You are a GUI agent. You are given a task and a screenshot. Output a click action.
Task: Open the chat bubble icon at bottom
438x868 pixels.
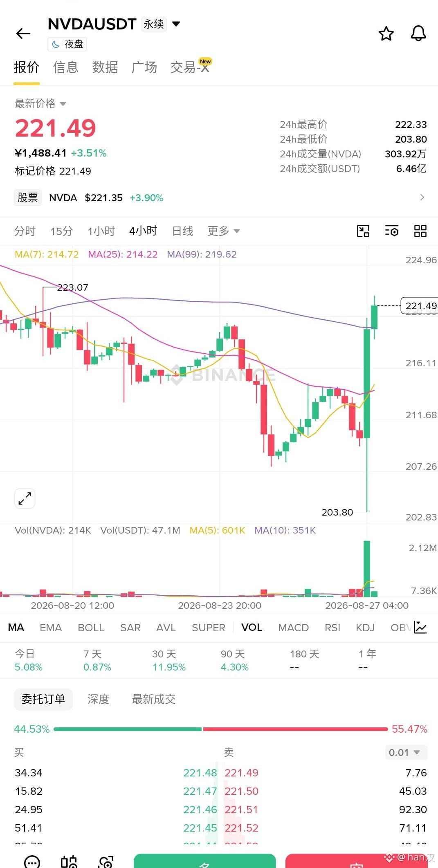(32, 862)
